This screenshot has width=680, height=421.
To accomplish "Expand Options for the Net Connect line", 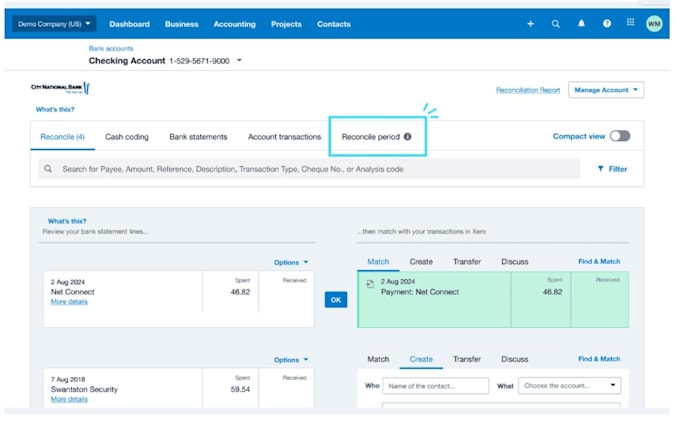I will (291, 262).
